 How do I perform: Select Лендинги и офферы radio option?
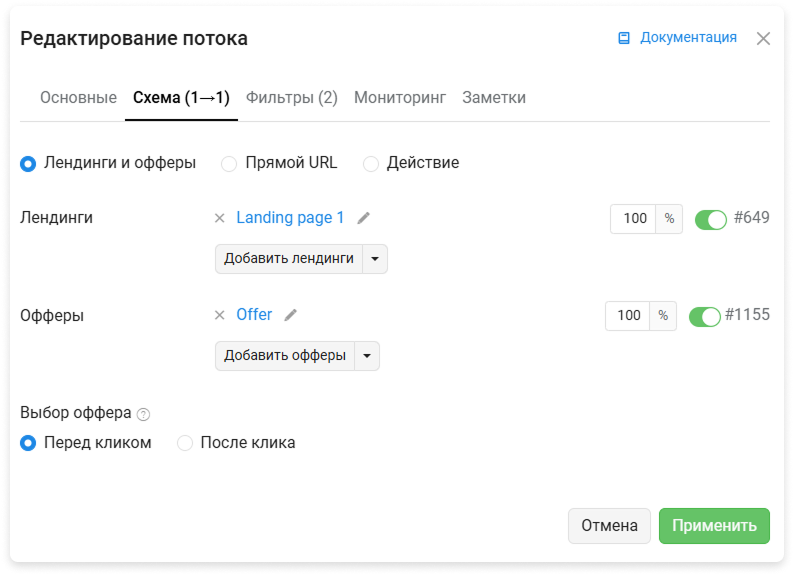28,164
